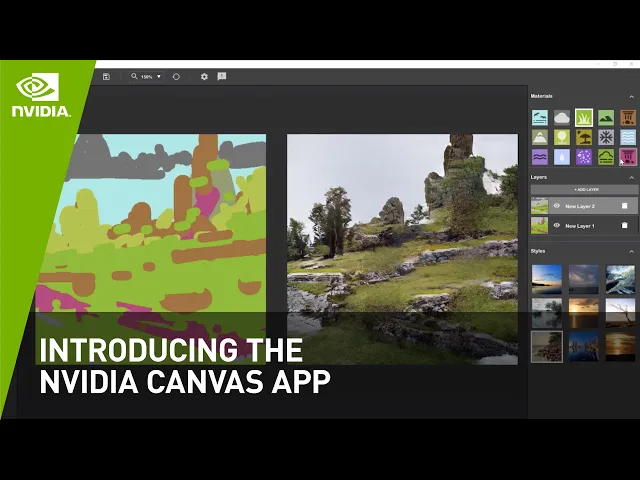Collapse the Layers panel
The height and width of the screenshot is (480, 640).
[631, 178]
